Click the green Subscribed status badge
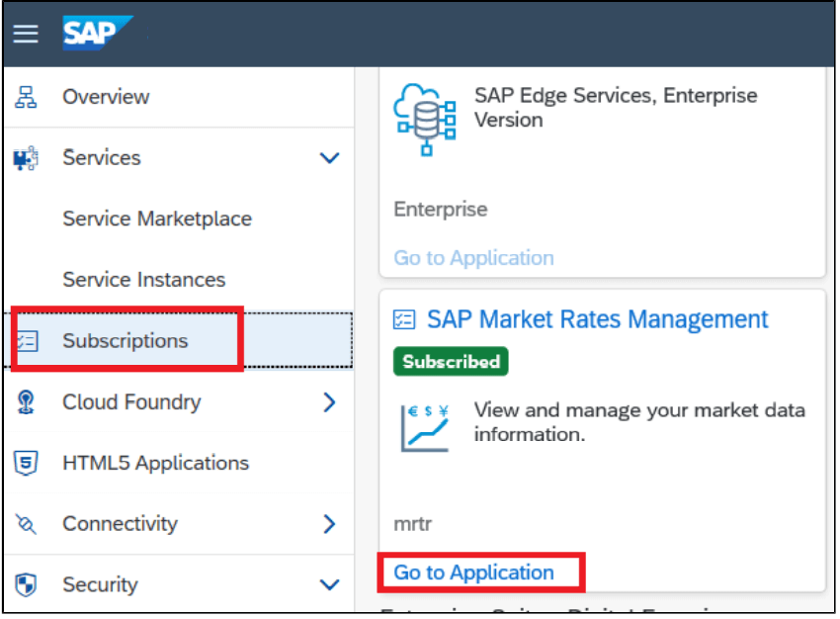Screen dimensions: 840x619 [451, 362]
